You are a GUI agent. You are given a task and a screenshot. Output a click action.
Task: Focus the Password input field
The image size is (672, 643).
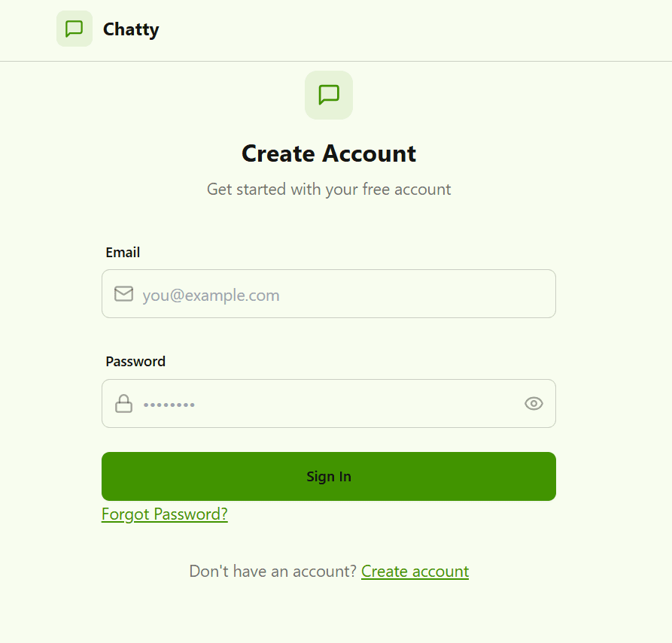point(339,404)
